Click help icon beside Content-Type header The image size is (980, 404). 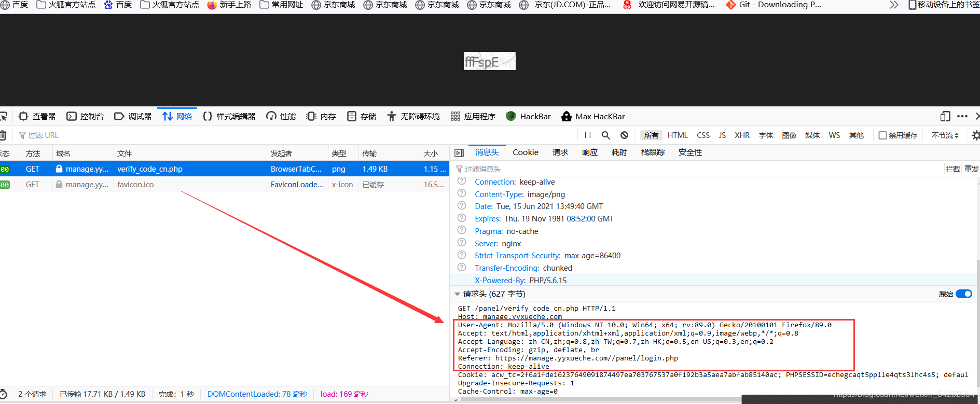[x=462, y=193]
